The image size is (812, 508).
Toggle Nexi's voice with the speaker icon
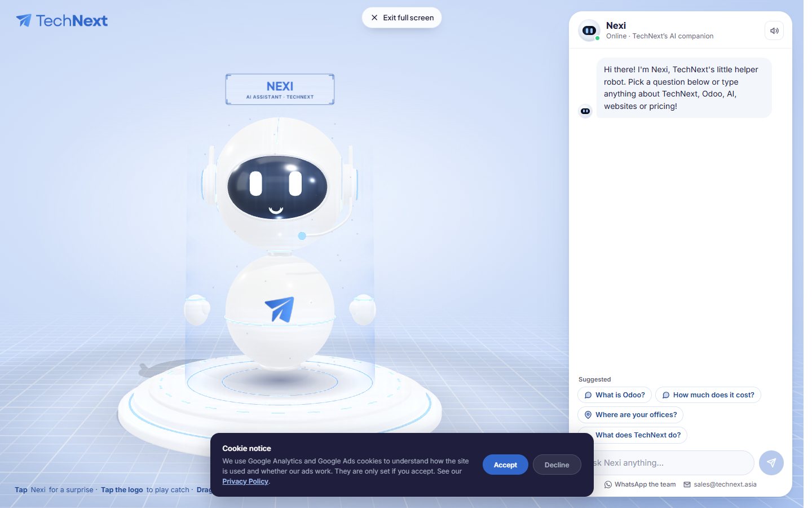[x=774, y=30]
